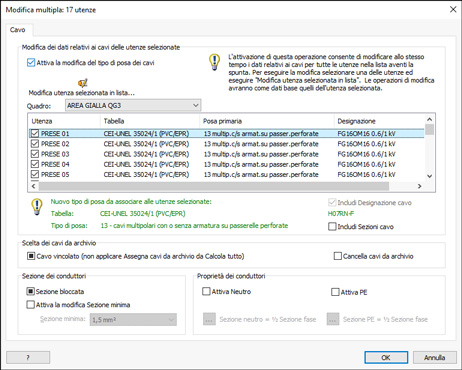Click Modifica utenza selezionata in lista... label
The image size is (462, 370).
coord(82,93)
